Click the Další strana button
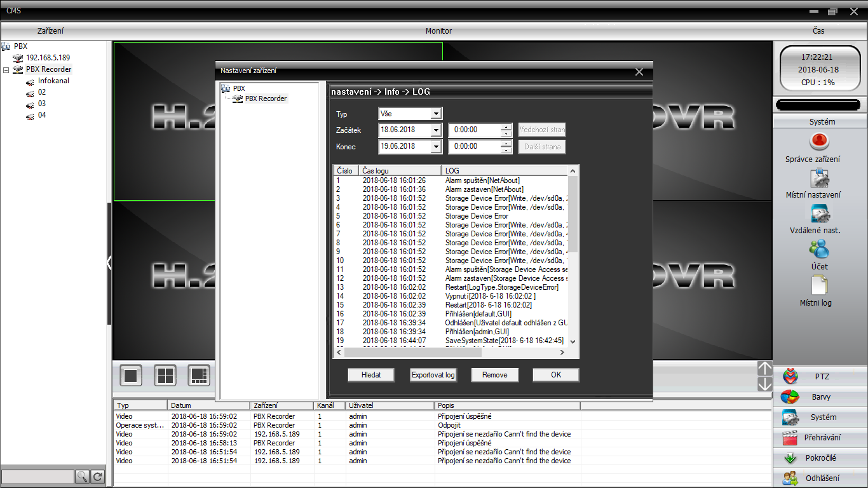 (542, 147)
